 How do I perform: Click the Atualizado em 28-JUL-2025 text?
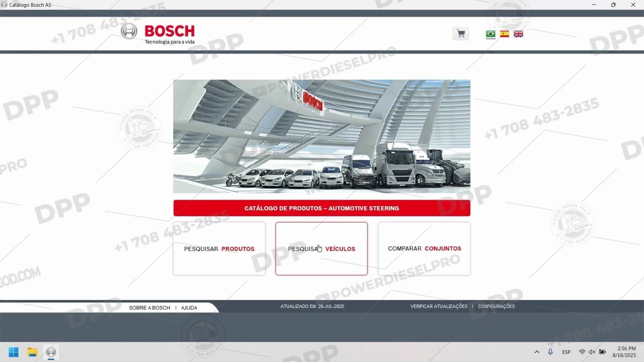[312, 306]
